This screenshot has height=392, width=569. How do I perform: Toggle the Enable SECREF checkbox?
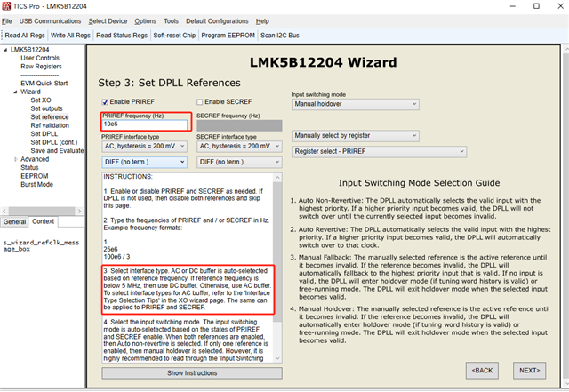point(199,102)
